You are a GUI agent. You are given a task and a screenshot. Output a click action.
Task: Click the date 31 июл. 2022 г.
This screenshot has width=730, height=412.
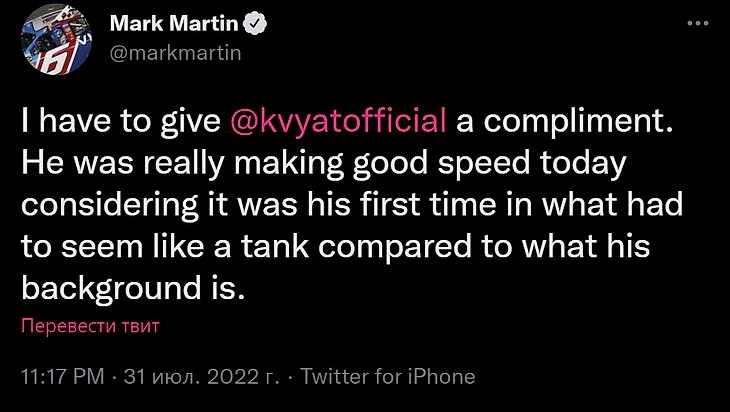coord(202,377)
